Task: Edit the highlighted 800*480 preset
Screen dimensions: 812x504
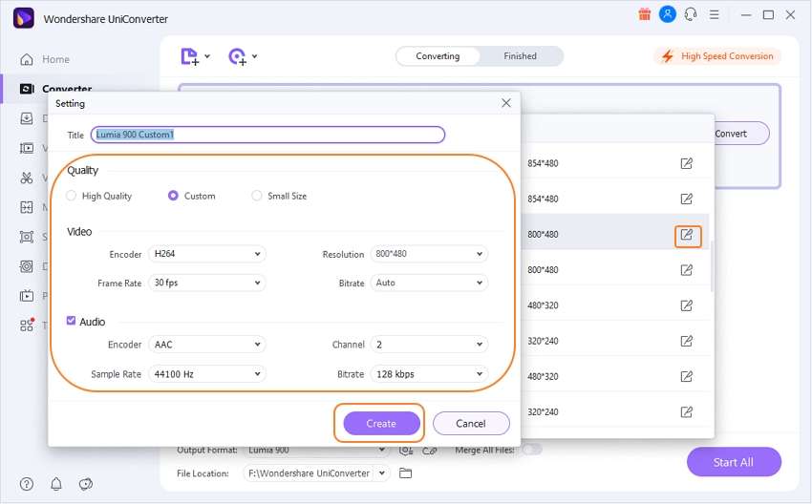Action: [x=687, y=235]
